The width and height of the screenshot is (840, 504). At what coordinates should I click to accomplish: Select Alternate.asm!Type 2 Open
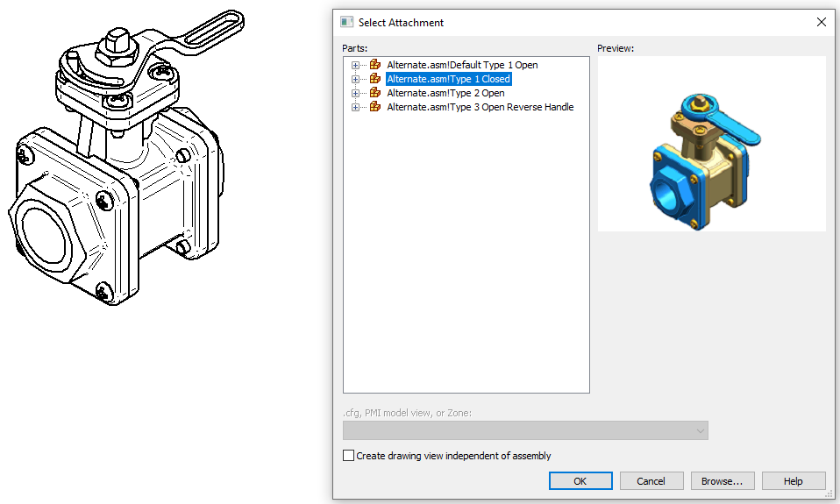tap(445, 93)
